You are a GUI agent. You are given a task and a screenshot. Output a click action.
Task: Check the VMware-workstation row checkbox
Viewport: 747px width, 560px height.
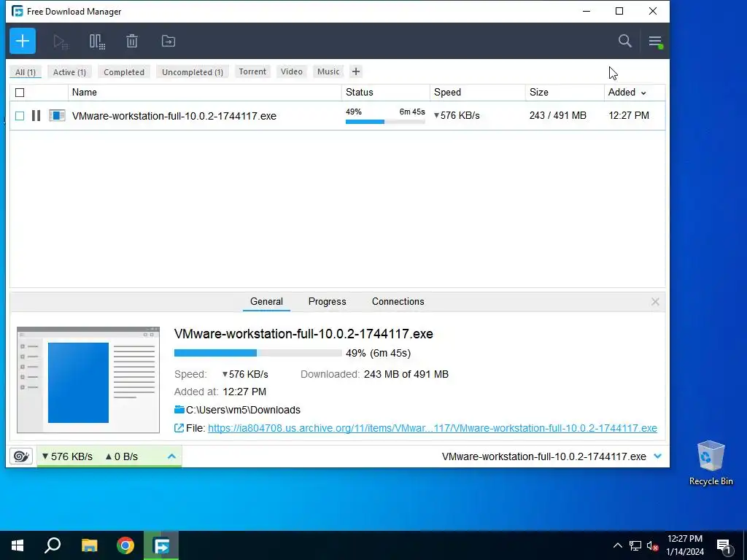(20, 116)
